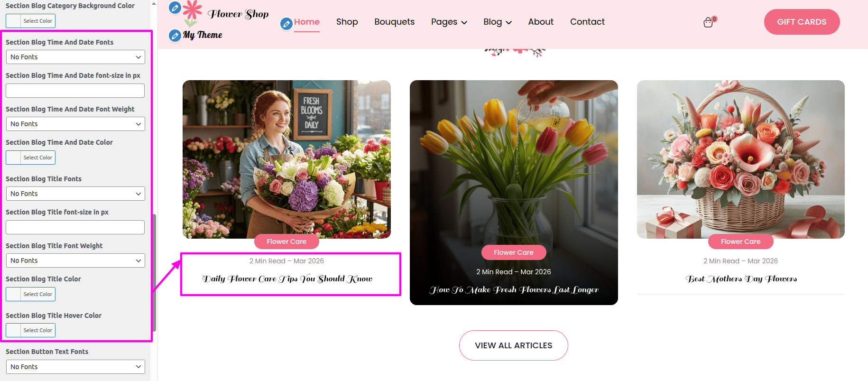The image size is (868, 381).
Task: Select color for Section Blog Title Color
Action: point(31,294)
